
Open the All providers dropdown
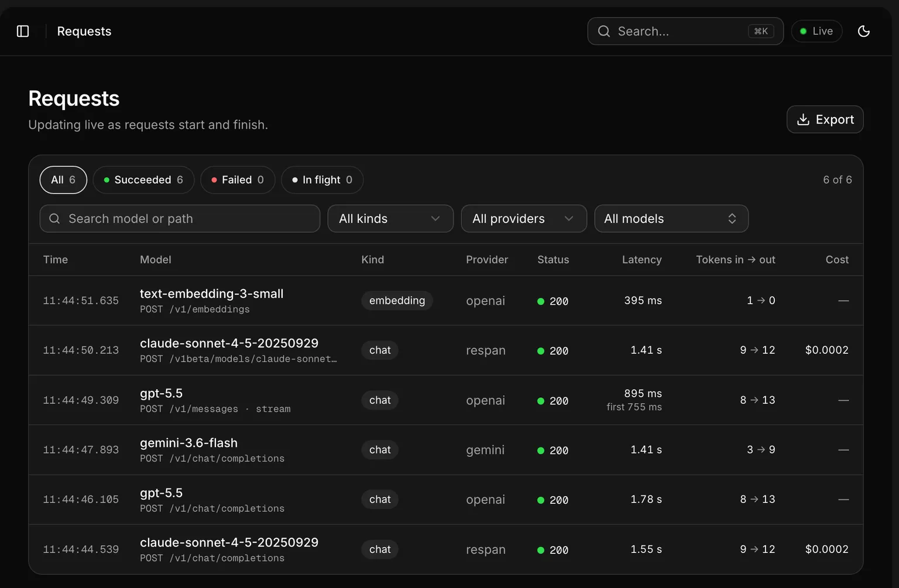click(524, 219)
